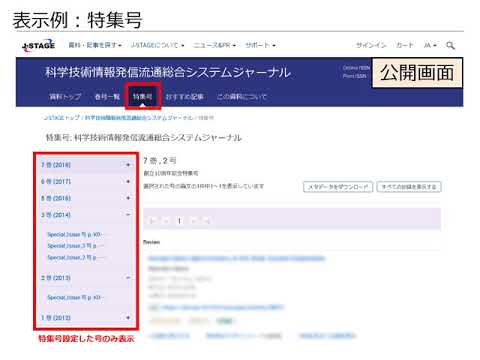Viewport: 480px width, 360px height.
Task: Click the すべての抄録を表示する button
Action: 409,187
